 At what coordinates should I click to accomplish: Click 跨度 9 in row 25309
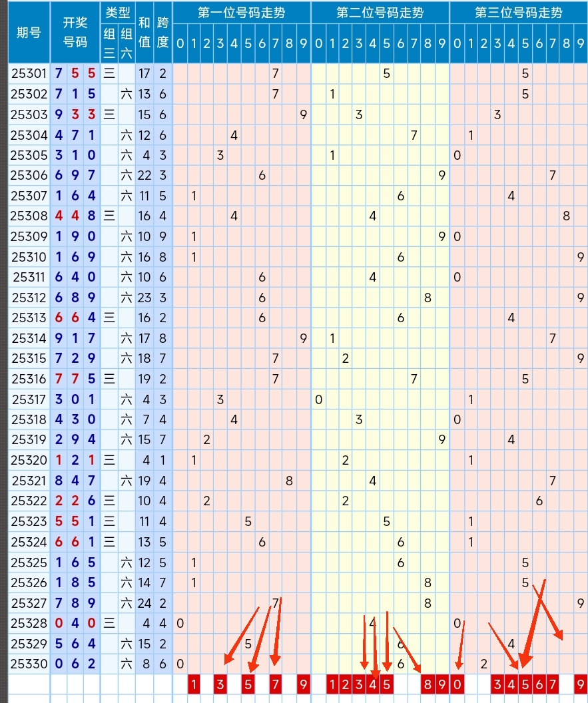coord(162,236)
